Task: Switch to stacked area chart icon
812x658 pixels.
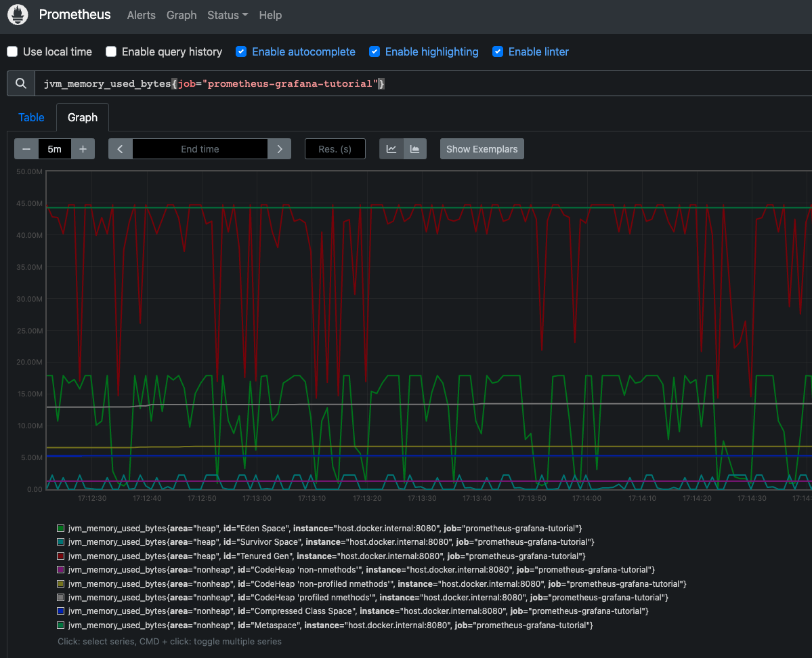Action: 415,149
